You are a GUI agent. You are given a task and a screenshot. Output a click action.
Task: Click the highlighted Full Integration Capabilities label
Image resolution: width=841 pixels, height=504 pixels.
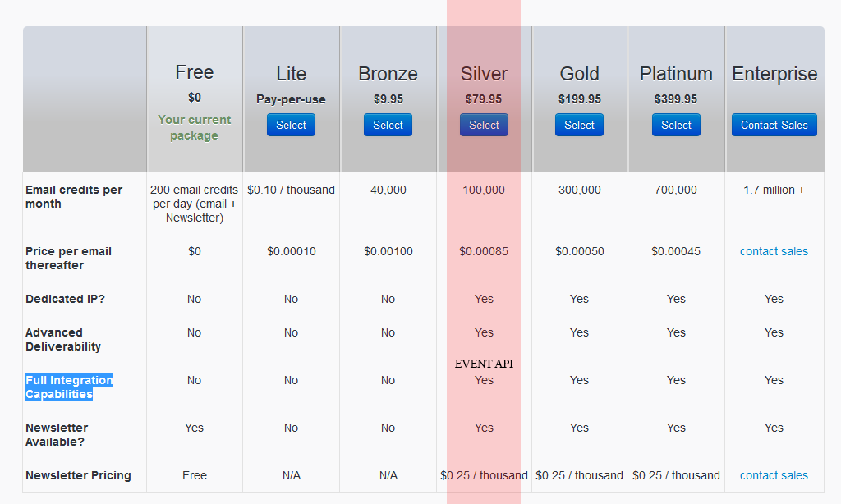click(x=69, y=387)
